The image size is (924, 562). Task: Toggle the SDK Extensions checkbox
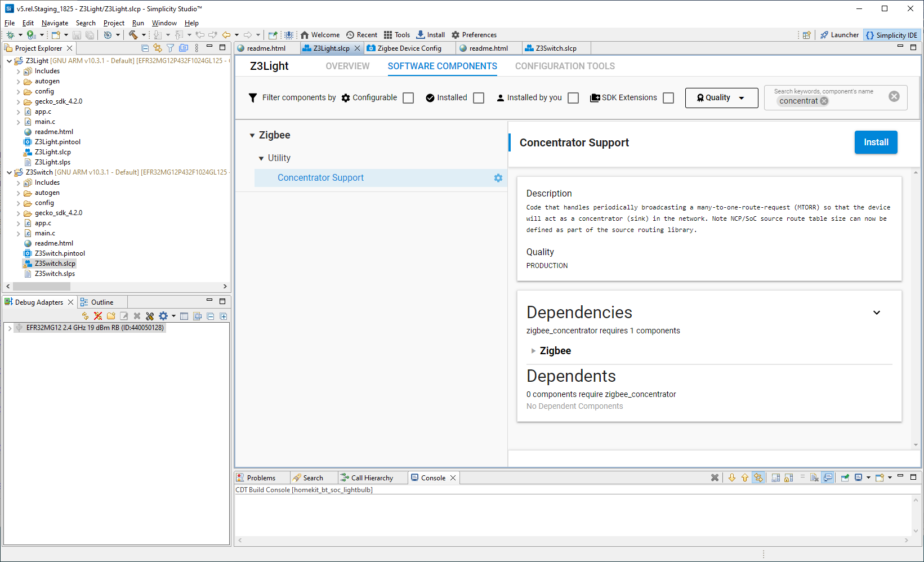coord(668,98)
